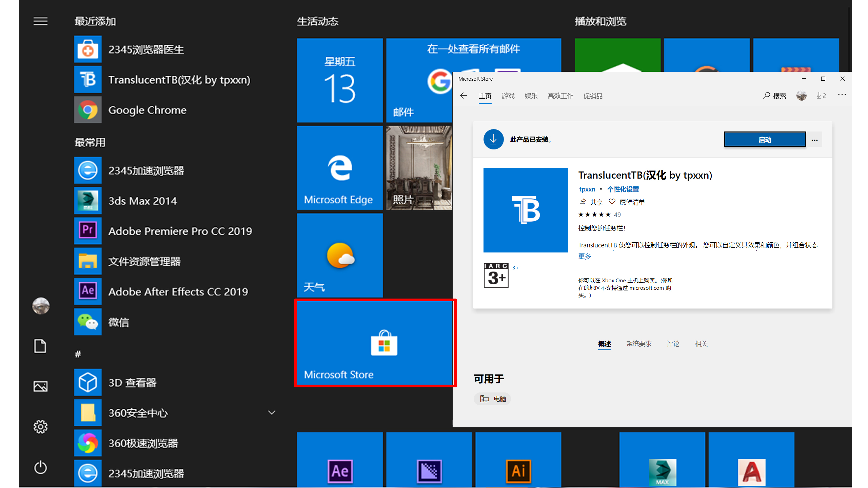
Task: Expand the 360安全中心 folder chevron
Action: point(272,413)
